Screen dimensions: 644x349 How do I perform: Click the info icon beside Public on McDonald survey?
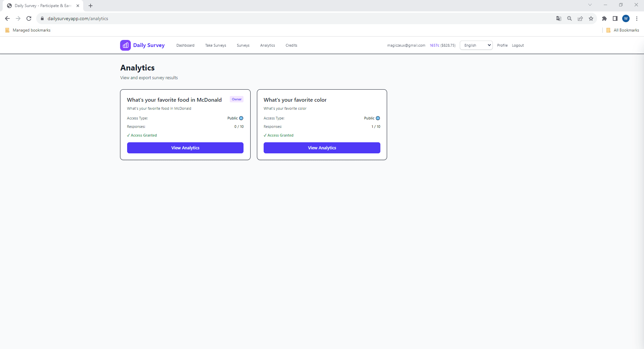coord(241,118)
